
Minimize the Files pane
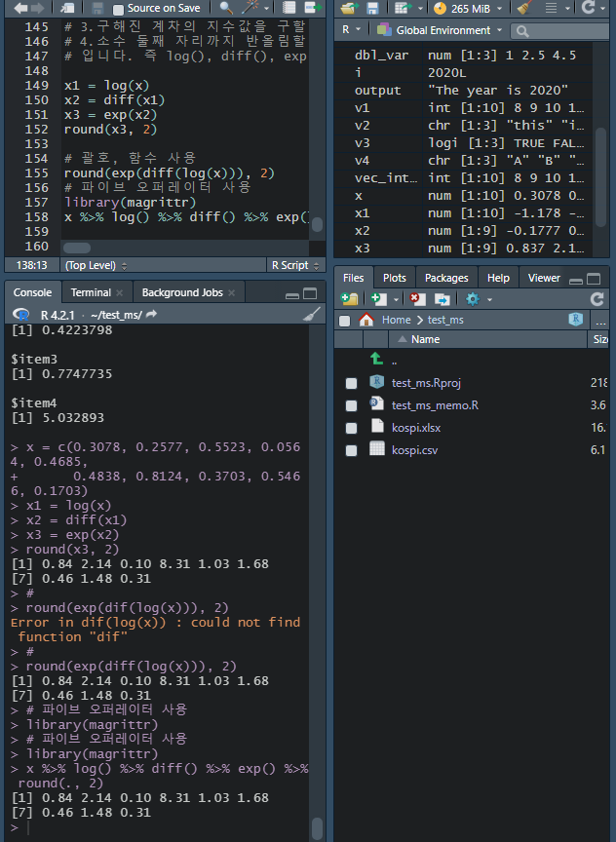pyautogui.click(x=576, y=280)
